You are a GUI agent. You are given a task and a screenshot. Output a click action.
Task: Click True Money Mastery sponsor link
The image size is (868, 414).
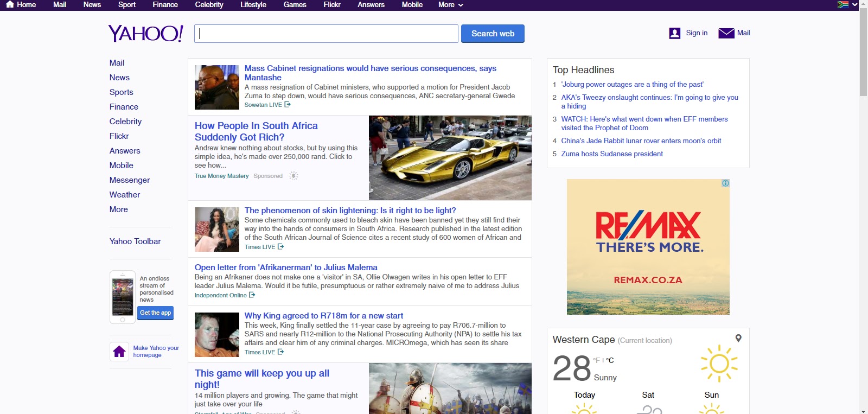221,176
